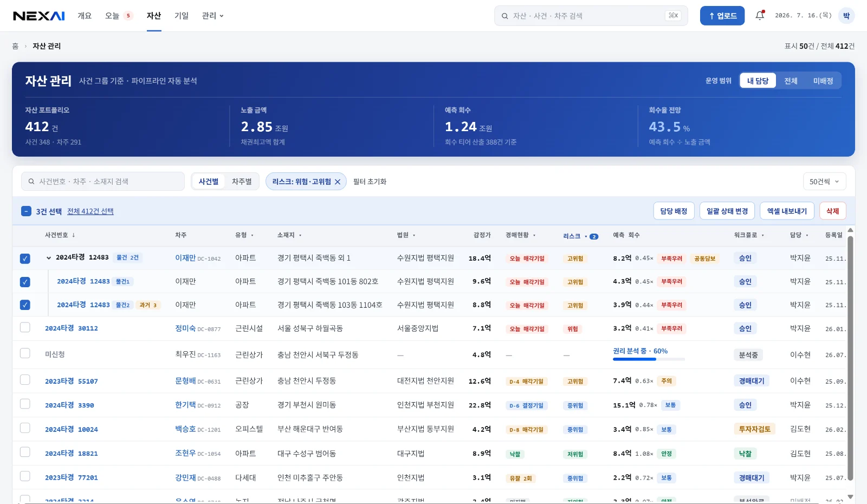Open the 담당 column filter
867x504 pixels.
tap(807, 235)
